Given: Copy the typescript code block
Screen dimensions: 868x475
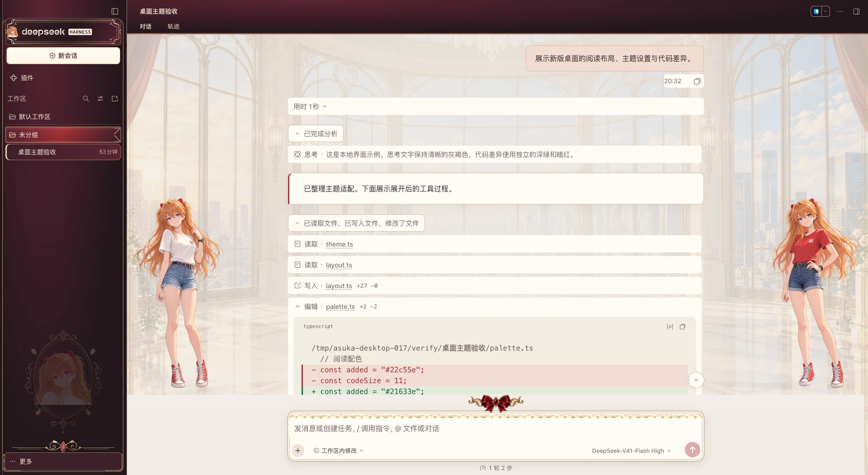Looking at the screenshot, I should tap(683, 327).
